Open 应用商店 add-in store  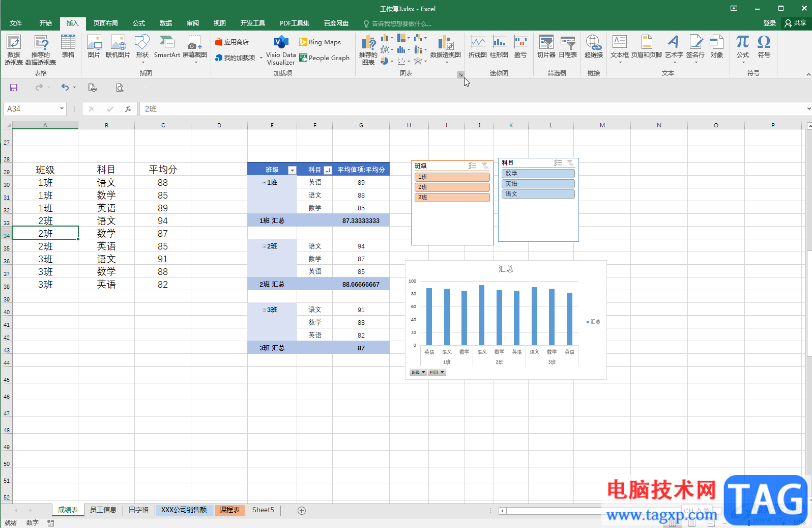(232, 42)
